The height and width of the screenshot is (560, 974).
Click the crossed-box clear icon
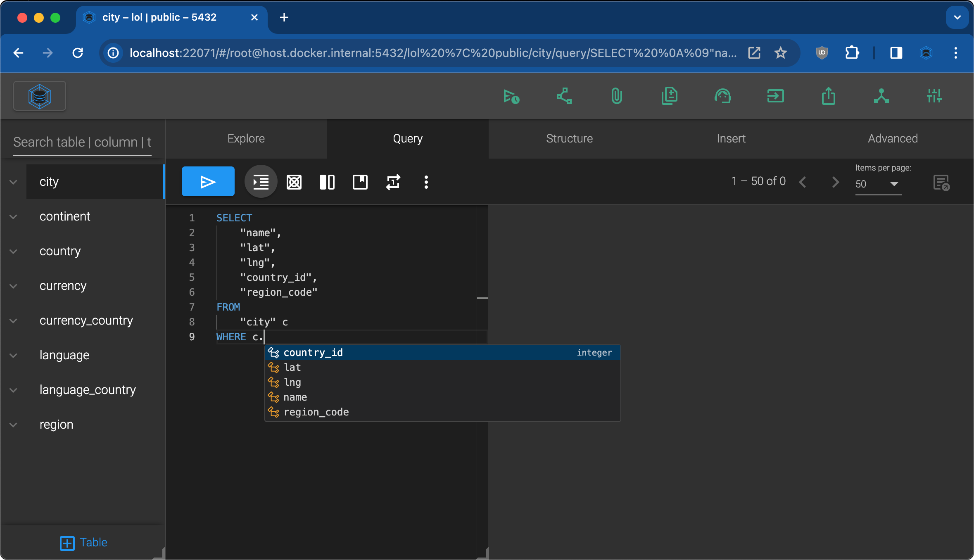tap(294, 182)
